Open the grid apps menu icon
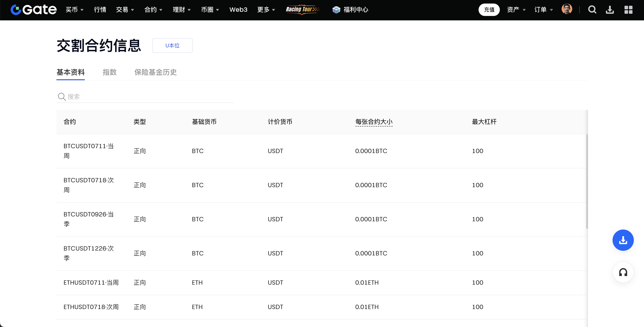The image size is (644, 327). (628, 10)
